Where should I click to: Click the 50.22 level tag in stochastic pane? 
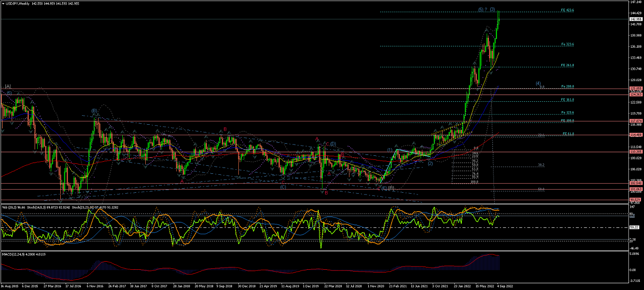click(634, 227)
